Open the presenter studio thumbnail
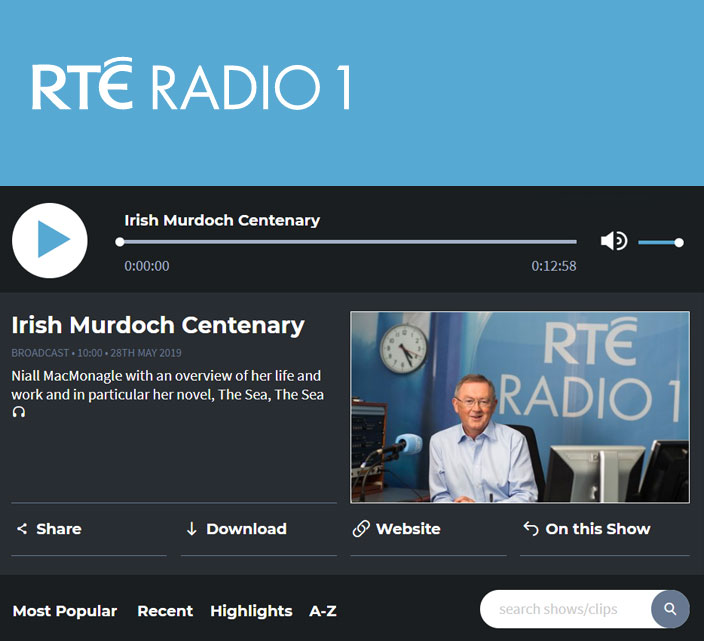This screenshot has height=641, width=704. pyautogui.click(x=520, y=407)
